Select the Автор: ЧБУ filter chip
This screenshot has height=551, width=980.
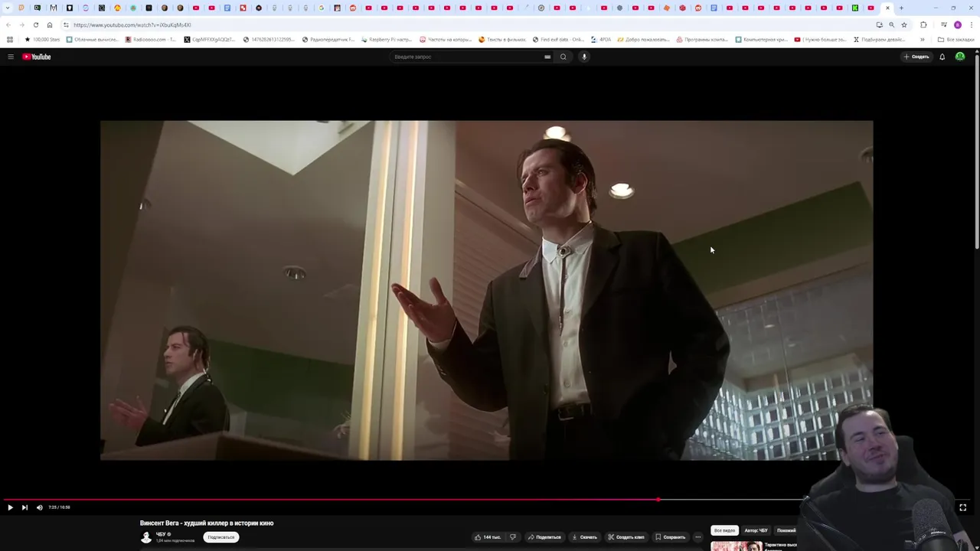tap(756, 530)
